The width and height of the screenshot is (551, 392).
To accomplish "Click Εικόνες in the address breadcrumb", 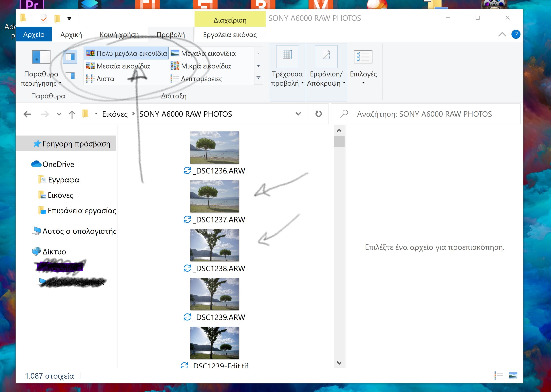I will pyautogui.click(x=115, y=114).
